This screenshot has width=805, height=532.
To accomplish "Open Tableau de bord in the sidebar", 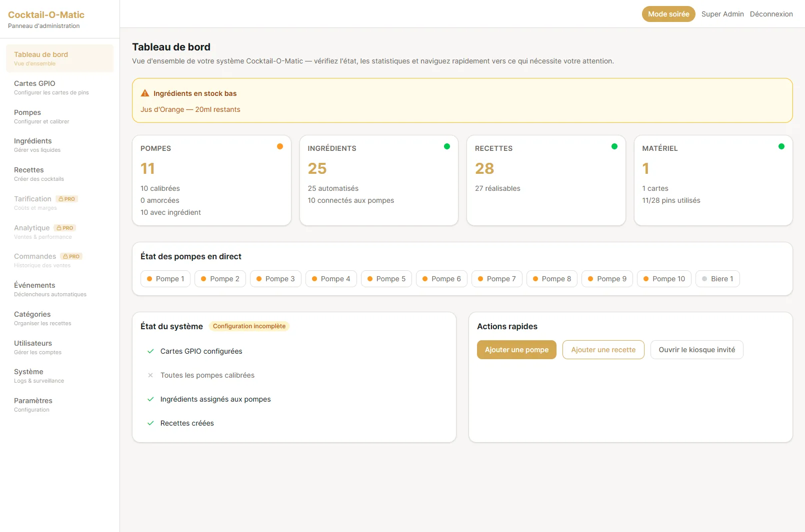I will click(x=59, y=58).
